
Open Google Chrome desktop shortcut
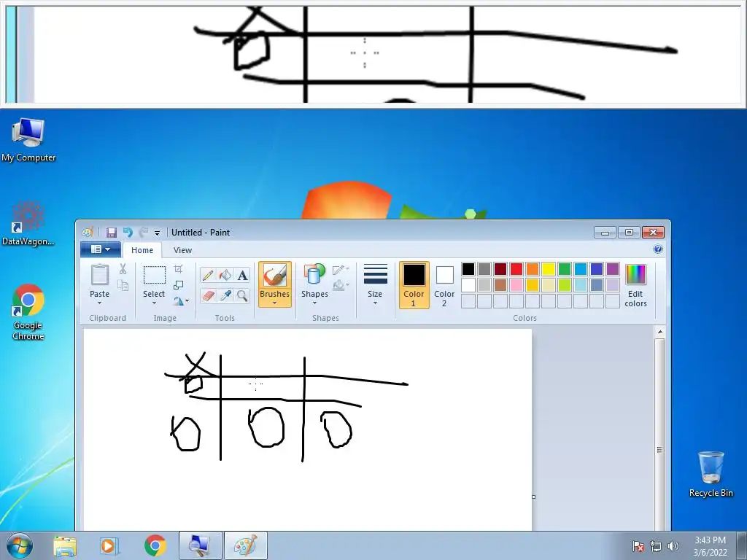[x=28, y=312]
